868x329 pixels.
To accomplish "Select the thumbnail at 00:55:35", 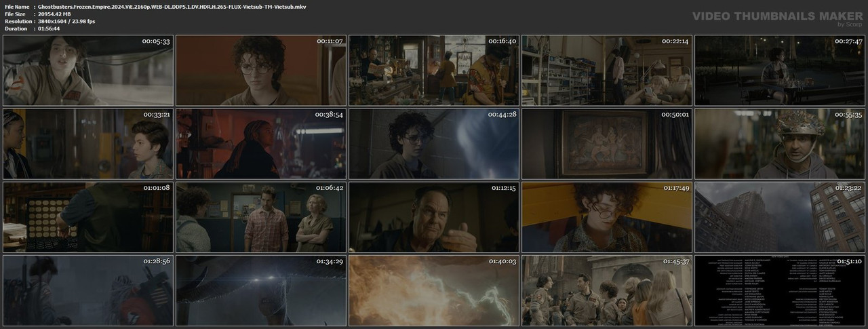I will pos(779,144).
